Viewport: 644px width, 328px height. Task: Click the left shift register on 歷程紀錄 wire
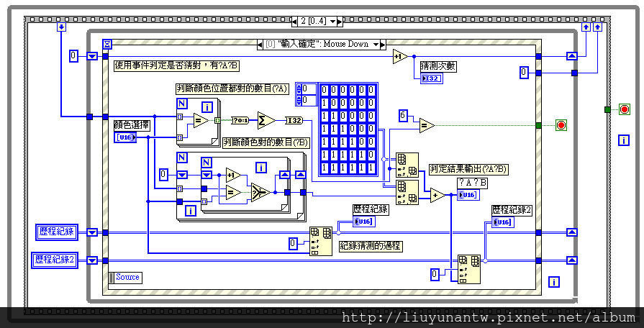[92, 233]
